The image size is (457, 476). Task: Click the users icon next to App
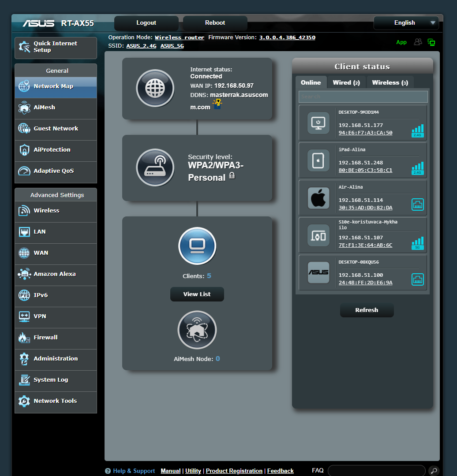[418, 42]
